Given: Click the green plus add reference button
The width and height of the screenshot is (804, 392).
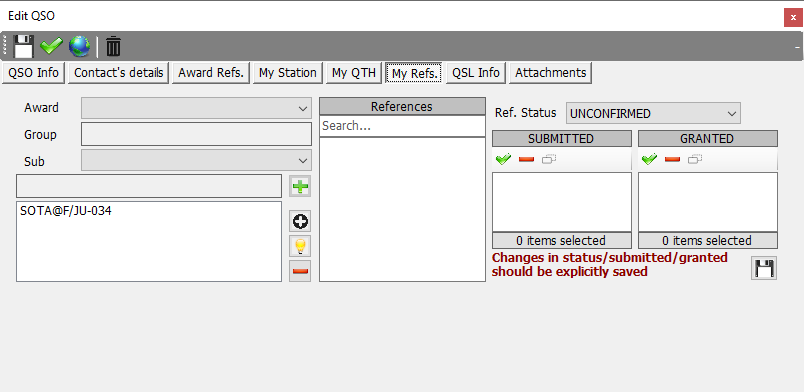Looking at the screenshot, I should [x=300, y=186].
